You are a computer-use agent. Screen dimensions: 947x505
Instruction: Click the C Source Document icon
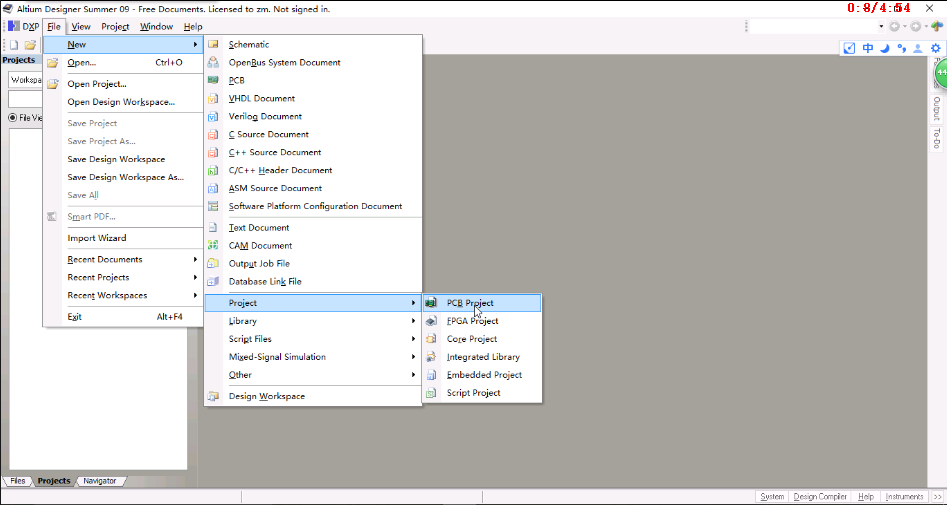tap(213, 134)
